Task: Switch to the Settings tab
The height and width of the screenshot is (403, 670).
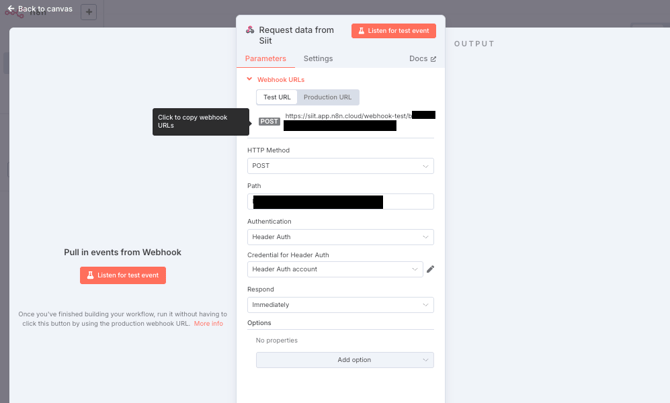Action: [x=318, y=59]
